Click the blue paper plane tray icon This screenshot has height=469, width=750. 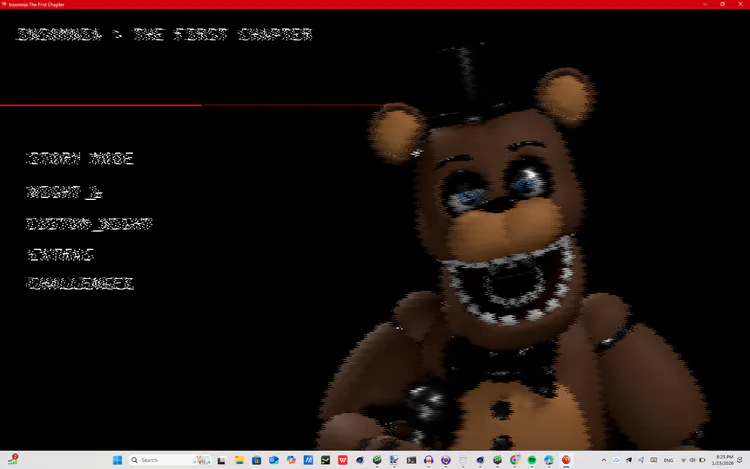pyautogui.click(x=641, y=460)
